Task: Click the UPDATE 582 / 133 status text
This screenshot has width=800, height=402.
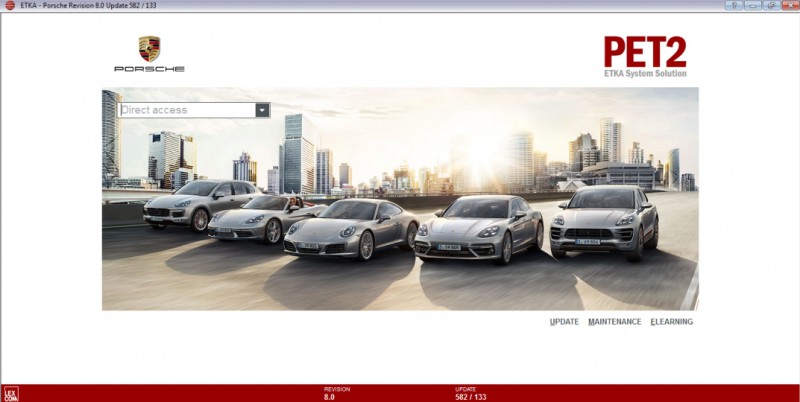Action: point(470,393)
